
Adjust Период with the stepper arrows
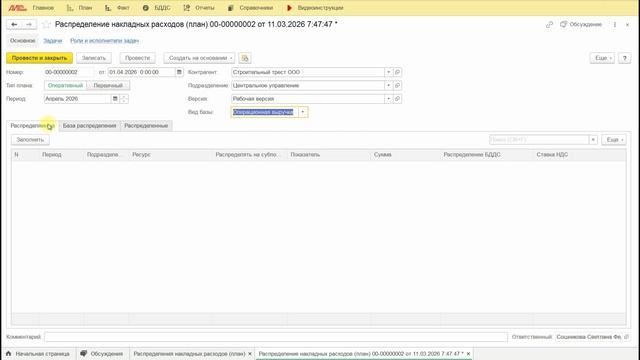click(x=124, y=99)
